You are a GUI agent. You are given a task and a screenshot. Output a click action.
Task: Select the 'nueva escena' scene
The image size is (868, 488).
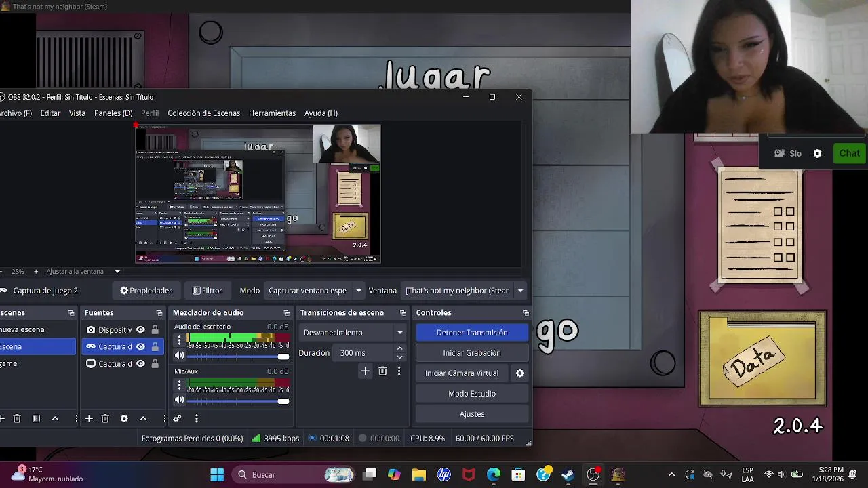[37, 330]
